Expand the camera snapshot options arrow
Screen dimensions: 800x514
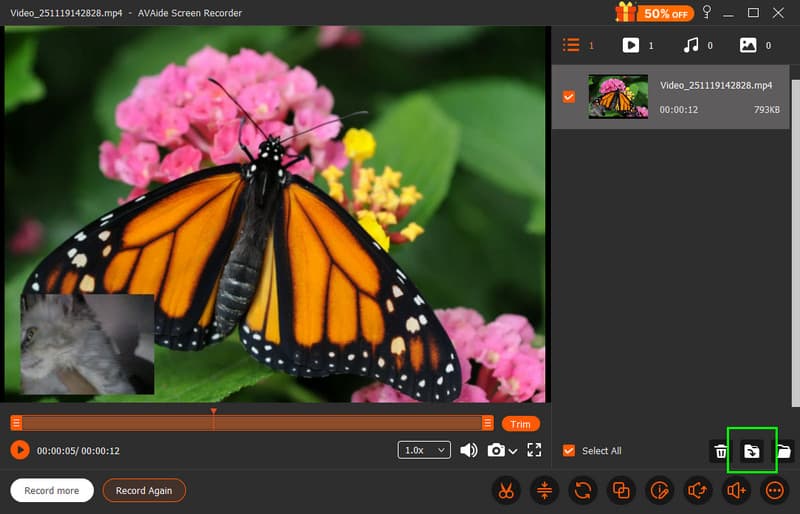pyautogui.click(x=513, y=452)
